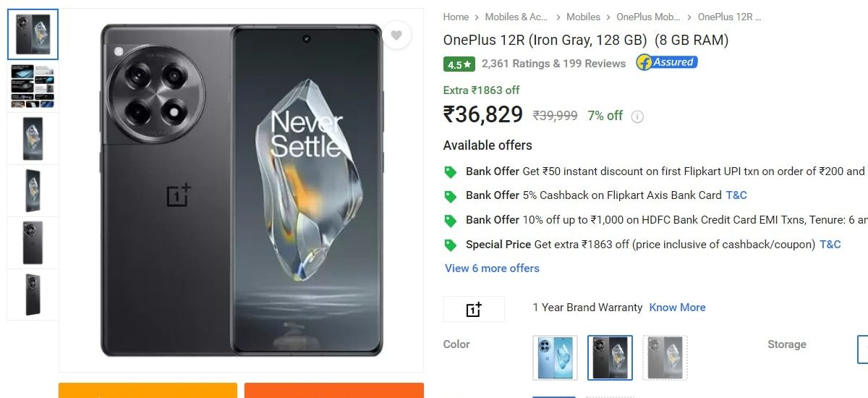Open the OnePlus Mob... breadcrumb link
Image resolution: width=868 pixels, height=398 pixels.
coord(647,17)
